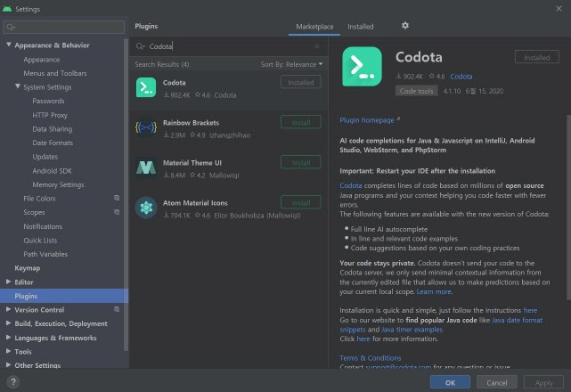The width and height of the screenshot is (571, 392).
Task: Collapse the Appearance & Behavior section
Action: click(8, 45)
